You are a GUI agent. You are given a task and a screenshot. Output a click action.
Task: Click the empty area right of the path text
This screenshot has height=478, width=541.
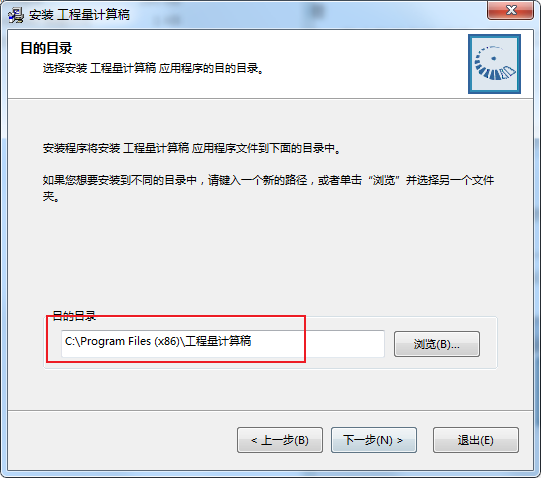pos(317,344)
